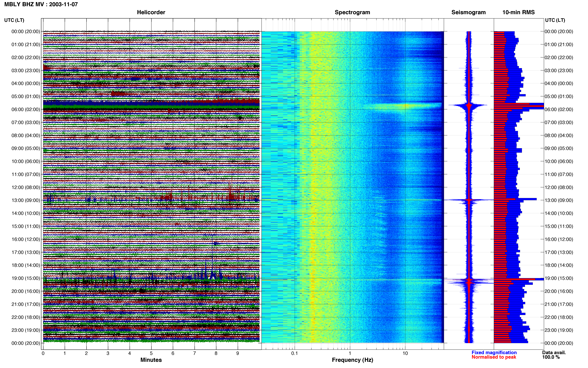Click minute tick label '5' on helicorder axis
The image size is (588, 368).
[x=151, y=353]
